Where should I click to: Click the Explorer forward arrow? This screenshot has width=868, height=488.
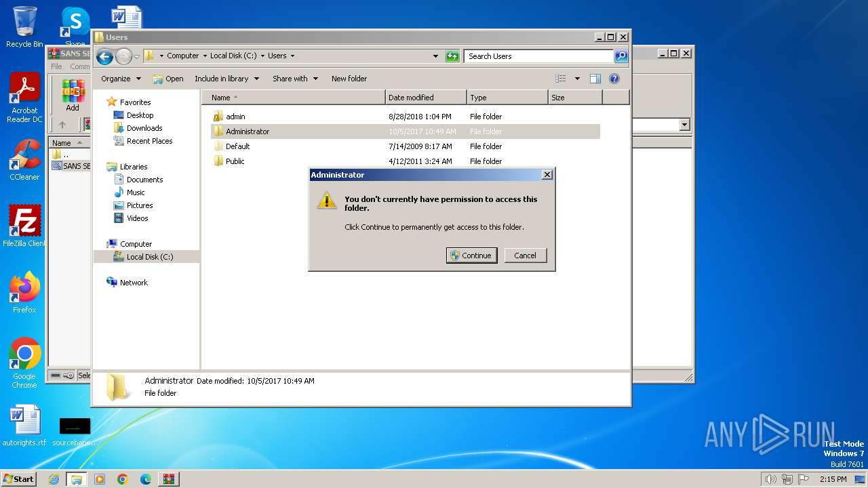(123, 56)
